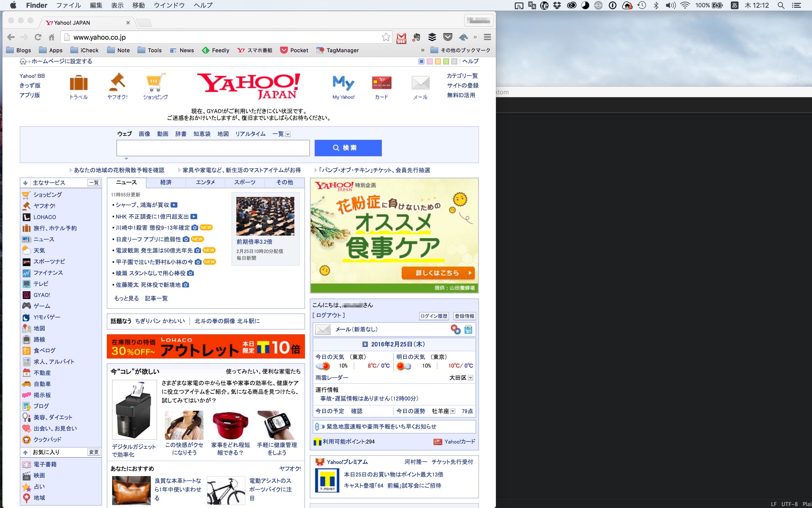Screen dimensions: 812x508
Task: Open the Bluetooth menu bar icon
Action: 656,5
